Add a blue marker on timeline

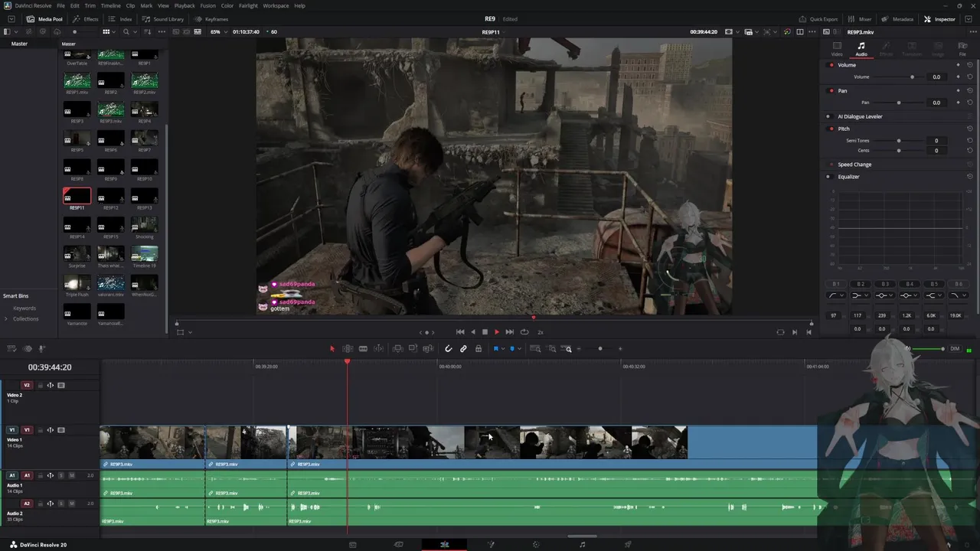click(511, 349)
